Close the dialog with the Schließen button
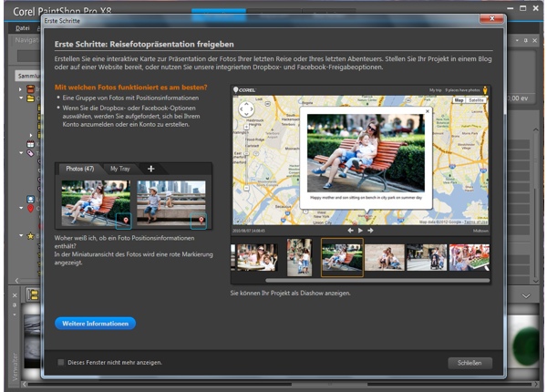Viewport: 547px width, 392px height. coord(470,363)
